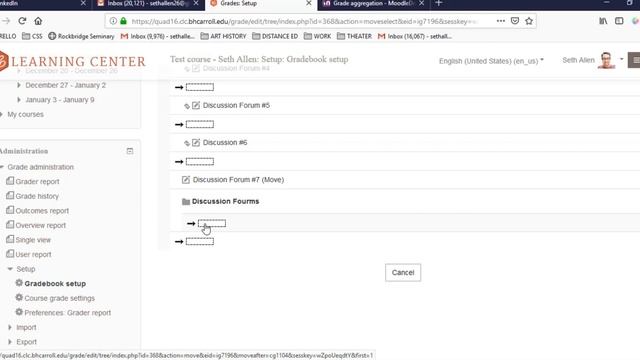Viewport: 640px width, 360px height.
Task: Open the page actions three-dot menu
Action: [x=500, y=21]
